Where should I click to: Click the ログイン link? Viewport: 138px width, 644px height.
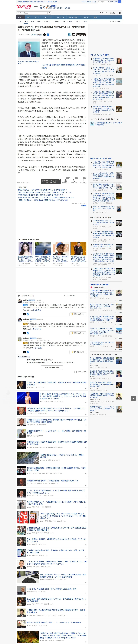pos(42,8)
